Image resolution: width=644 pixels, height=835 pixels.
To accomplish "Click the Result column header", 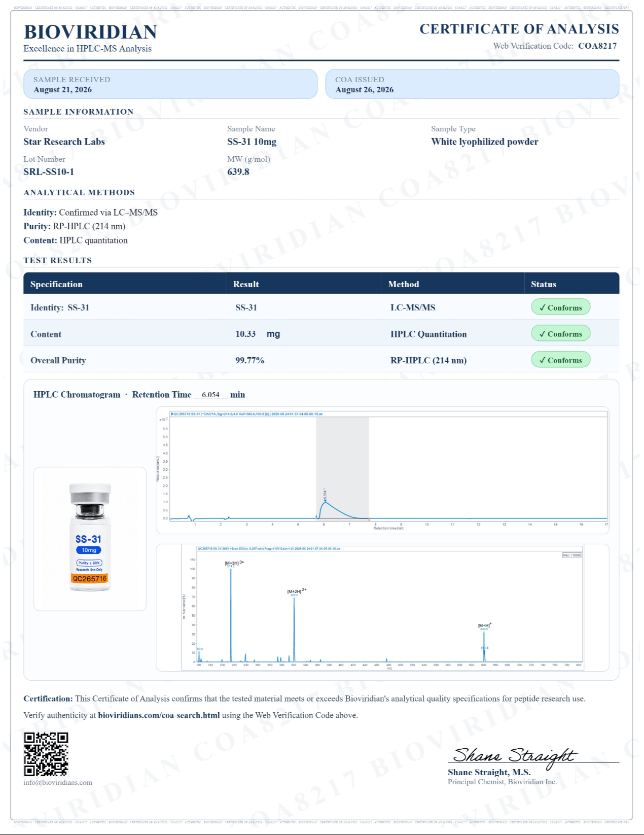I will coord(246,284).
